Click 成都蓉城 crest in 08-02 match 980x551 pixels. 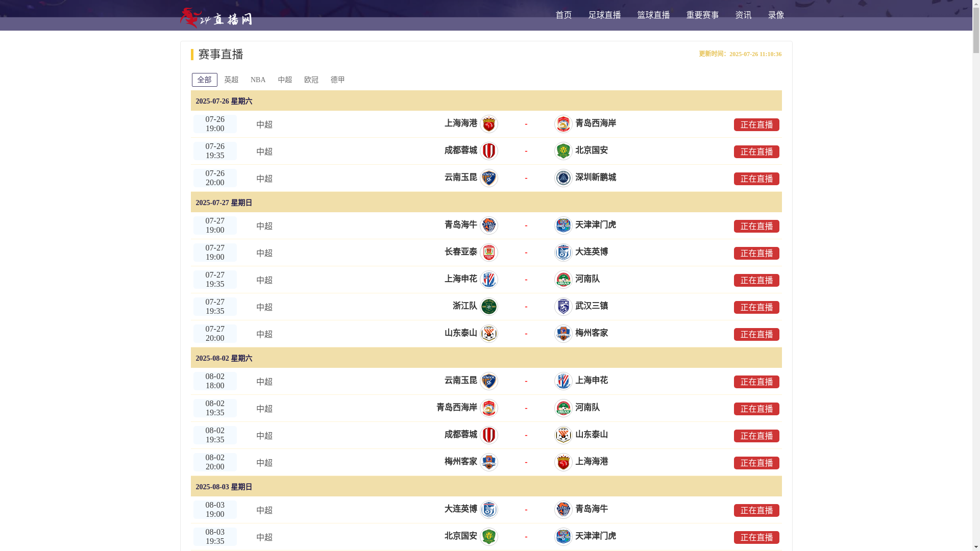tap(489, 435)
